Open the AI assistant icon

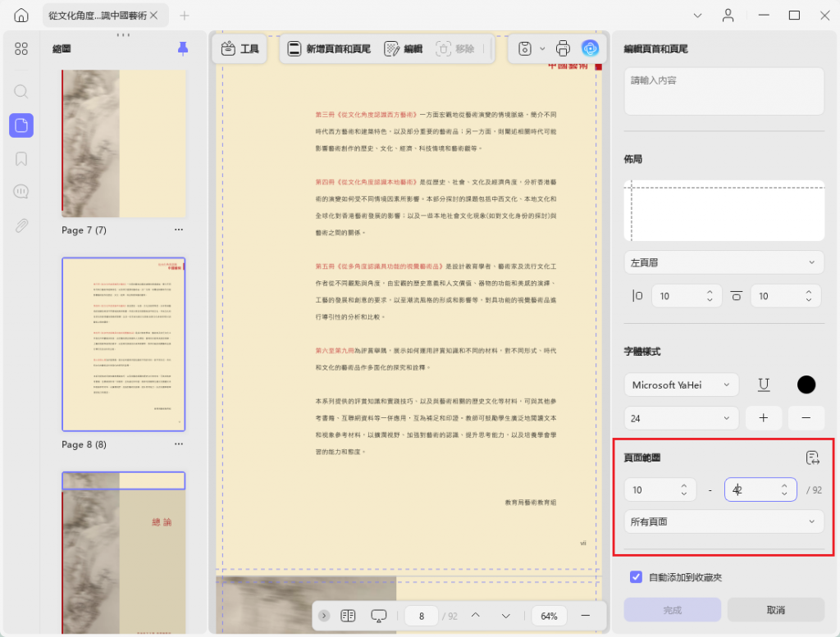tap(591, 48)
